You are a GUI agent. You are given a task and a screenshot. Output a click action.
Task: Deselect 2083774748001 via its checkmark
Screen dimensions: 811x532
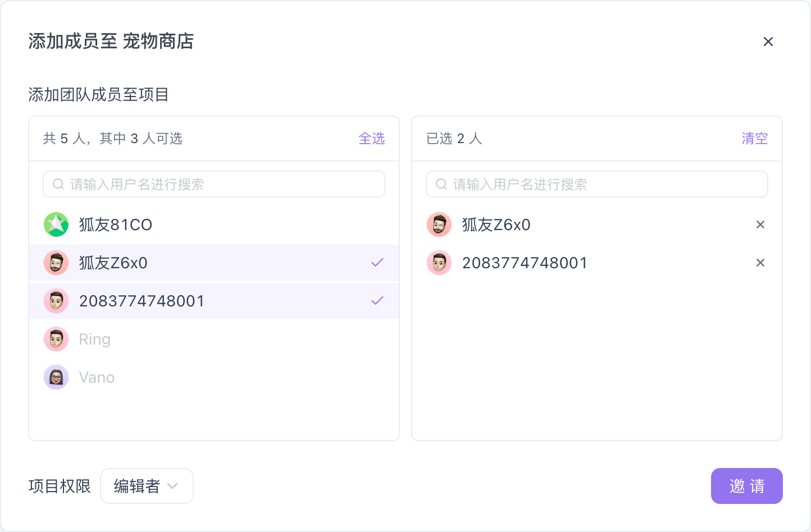pos(377,301)
